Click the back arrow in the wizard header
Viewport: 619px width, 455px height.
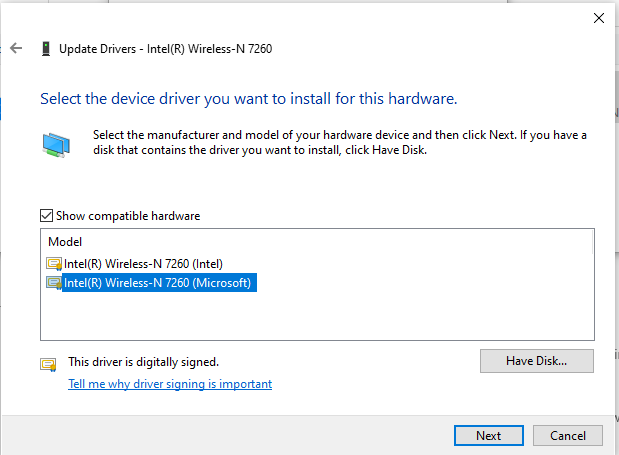click(16, 48)
